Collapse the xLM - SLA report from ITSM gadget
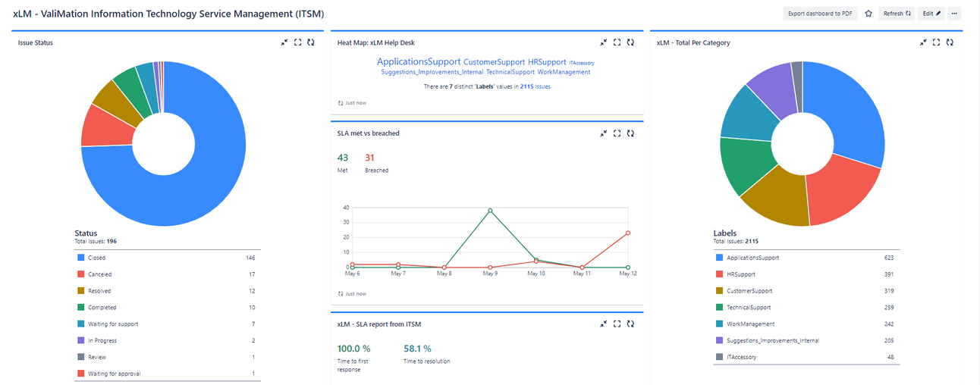980x385 pixels. 604,324
